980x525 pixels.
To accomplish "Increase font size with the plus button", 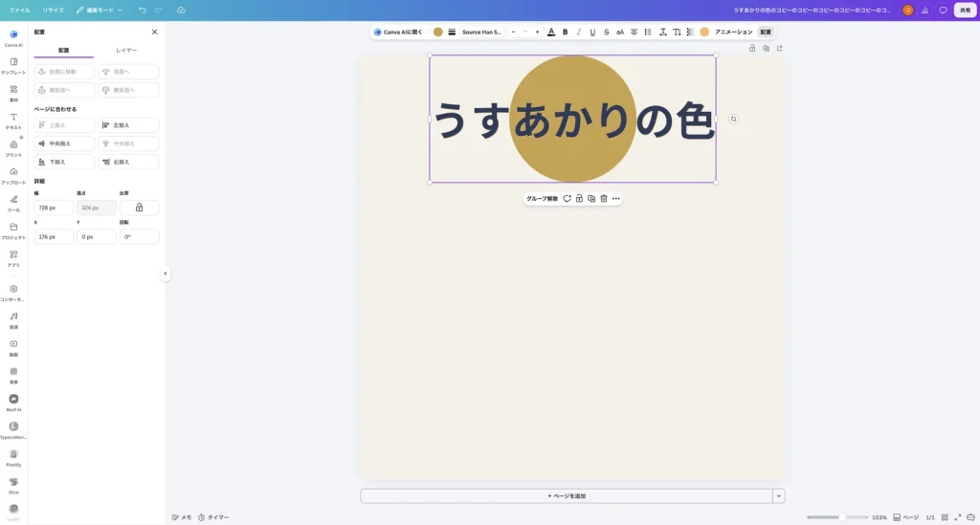I will [x=537, y=32].
